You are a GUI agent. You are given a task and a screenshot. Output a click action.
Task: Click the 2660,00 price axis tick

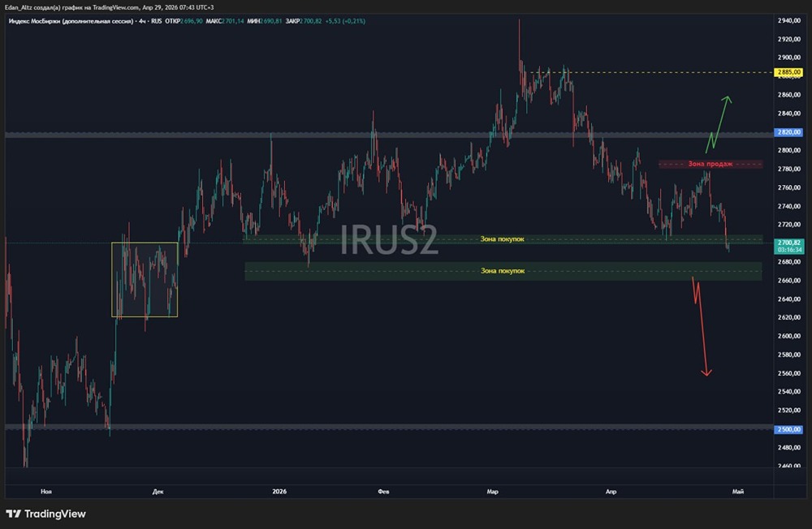coord(788,281)
